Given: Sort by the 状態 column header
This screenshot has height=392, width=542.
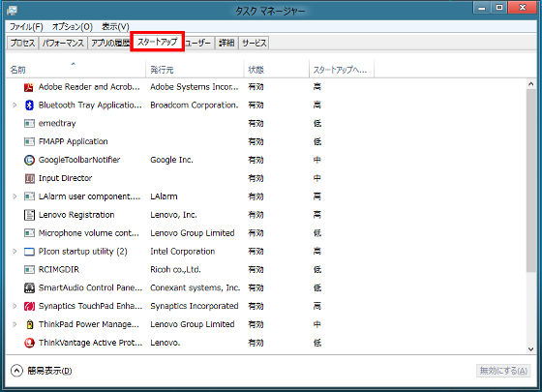Looking at the screenshot, I should [277, 70].
